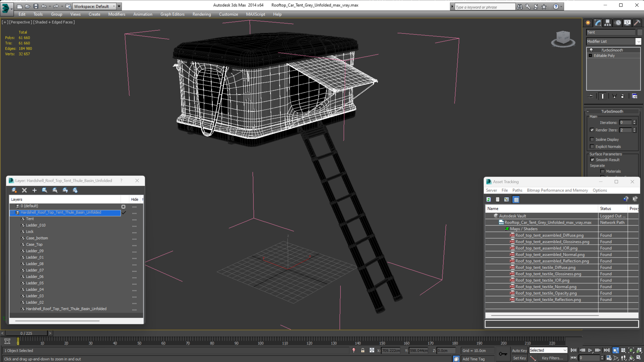The height and width of the screenshot is (362, 644).
Task: Open Bitmap Performance and Memory menu
Action: coord(557,190)
